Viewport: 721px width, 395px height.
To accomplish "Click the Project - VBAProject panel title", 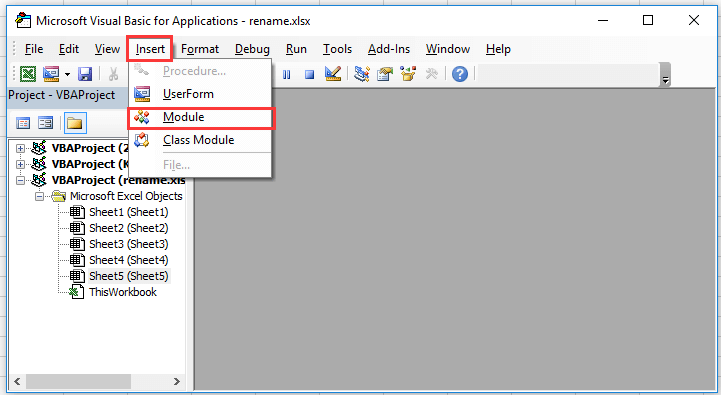I will 62,95.
